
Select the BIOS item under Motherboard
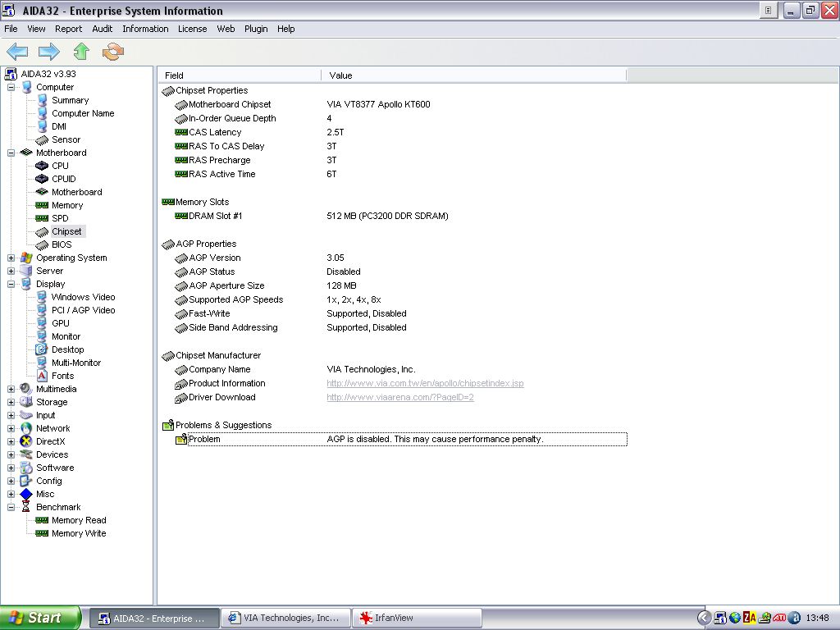pos(62,244)
